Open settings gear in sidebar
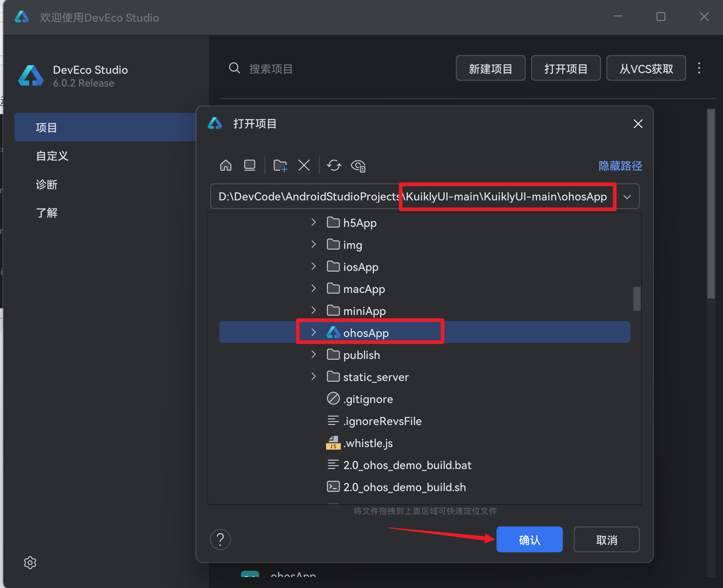The width and height of the screenshot is (723, 588). (30, 563)
